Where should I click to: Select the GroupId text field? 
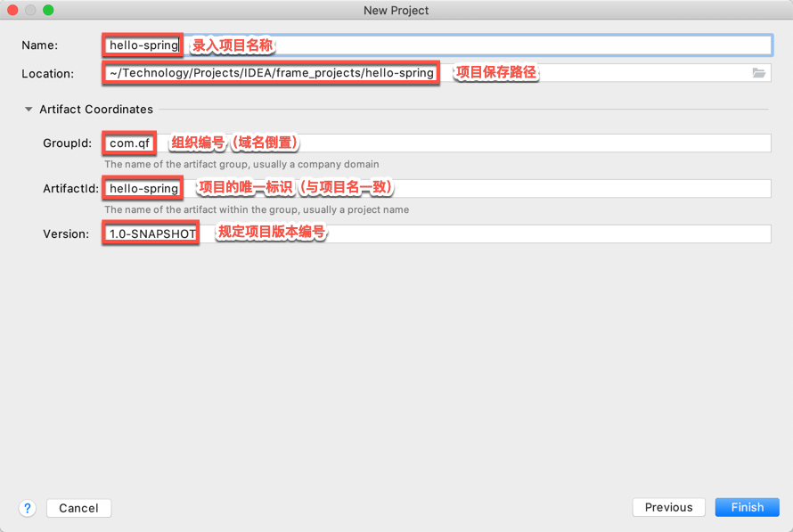point(438,143)
